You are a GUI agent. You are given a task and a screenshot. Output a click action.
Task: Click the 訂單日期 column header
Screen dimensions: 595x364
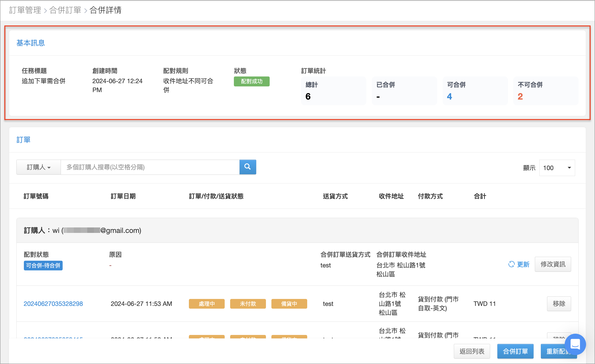[x=123, y=196]
